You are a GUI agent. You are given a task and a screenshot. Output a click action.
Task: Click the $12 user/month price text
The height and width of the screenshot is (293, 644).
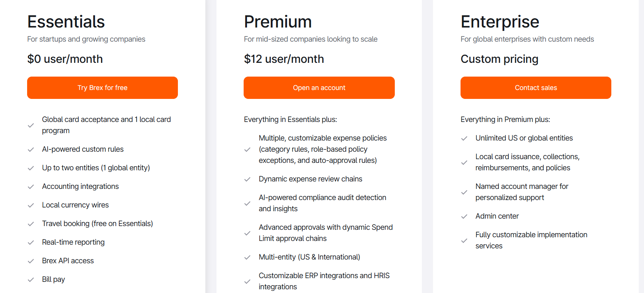(x=284, y=59)
